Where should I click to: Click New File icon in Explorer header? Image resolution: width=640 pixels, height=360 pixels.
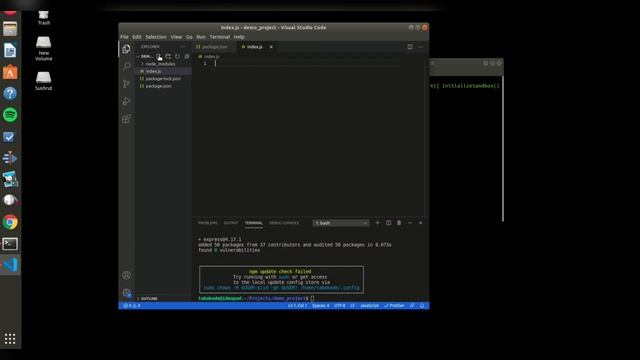(x=159, y=56)
